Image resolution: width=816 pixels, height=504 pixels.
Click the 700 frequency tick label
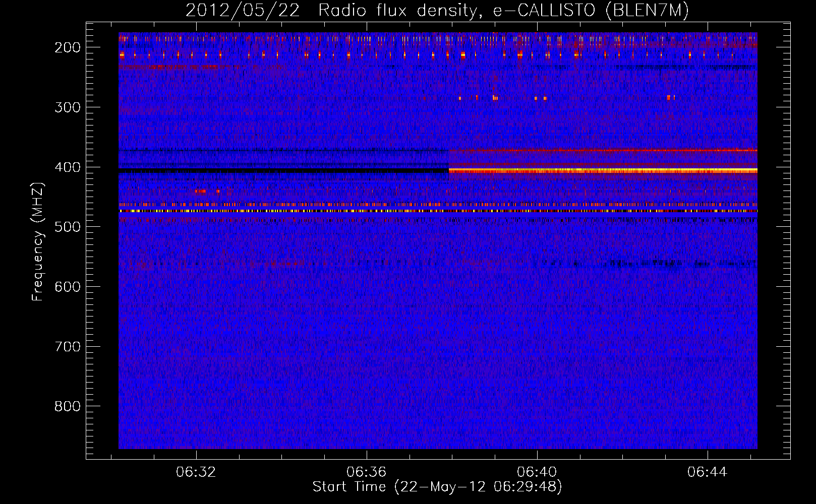pyautogui.click(x=67, y=346)
